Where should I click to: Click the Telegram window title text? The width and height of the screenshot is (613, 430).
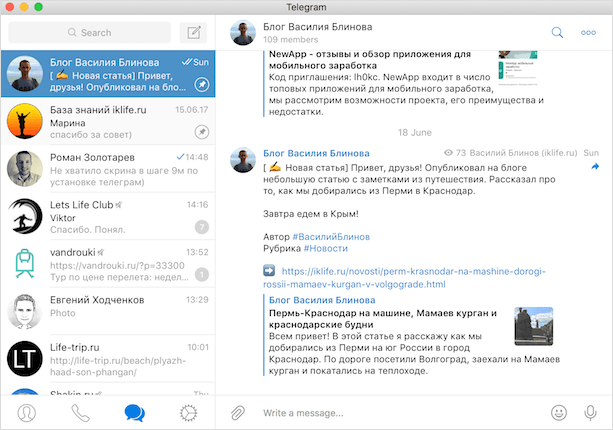coord(306,7)
